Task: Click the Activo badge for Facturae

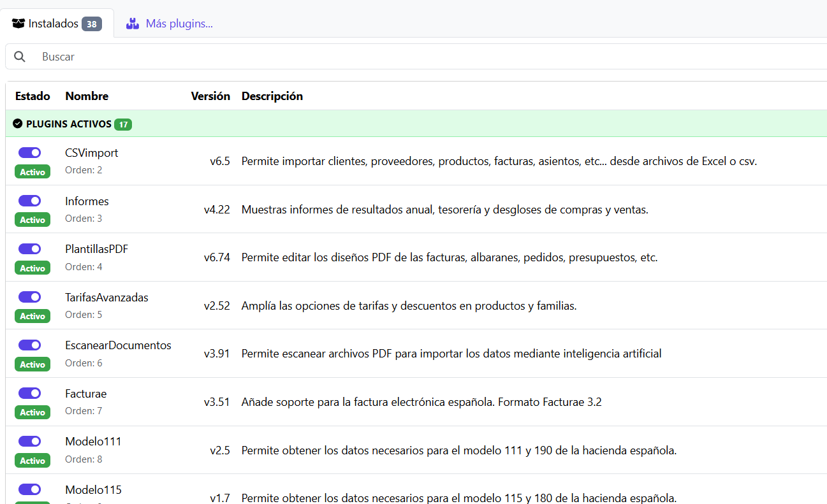Action: [x=33, y=412]
